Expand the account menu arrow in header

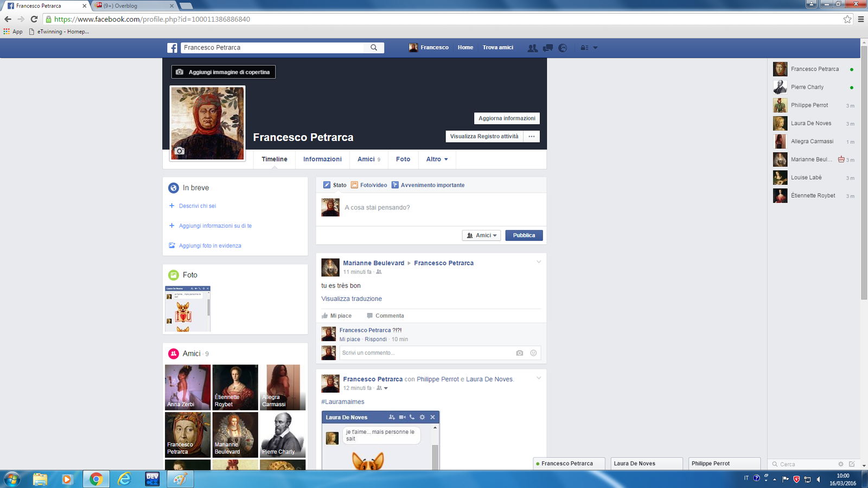point(595,48)
